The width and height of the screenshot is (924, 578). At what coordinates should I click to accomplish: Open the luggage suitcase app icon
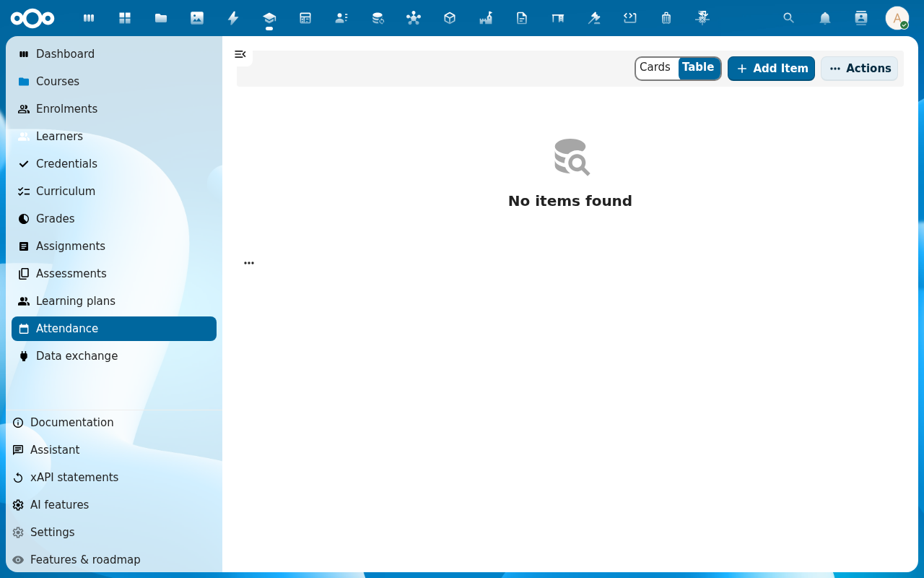pyautogui.click(x=666, y=18)
